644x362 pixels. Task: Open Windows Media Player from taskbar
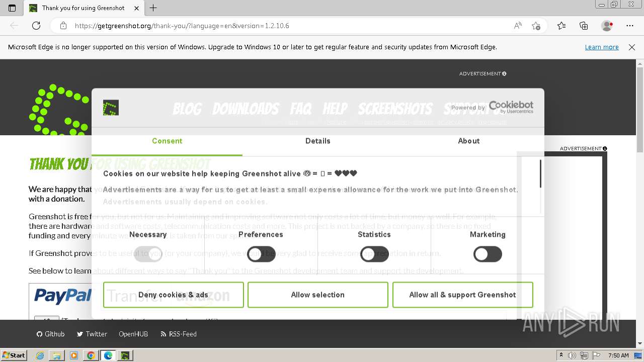(x=74, y=355)
